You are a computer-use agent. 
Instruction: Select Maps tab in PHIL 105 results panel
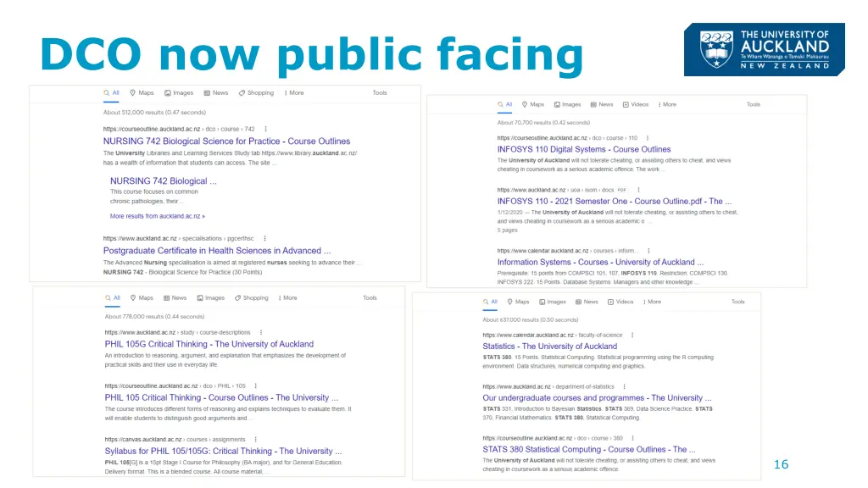coord(142,297)
